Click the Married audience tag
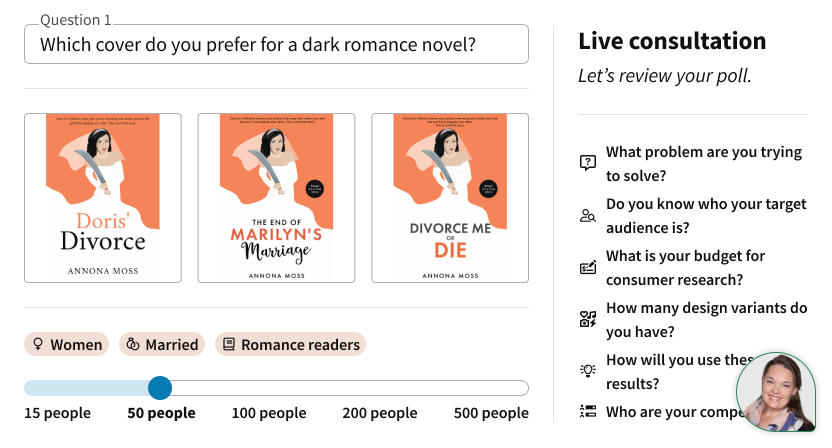The height and width of the screenshot is (448, 832). pyautogui.click(x=162, y=344)
